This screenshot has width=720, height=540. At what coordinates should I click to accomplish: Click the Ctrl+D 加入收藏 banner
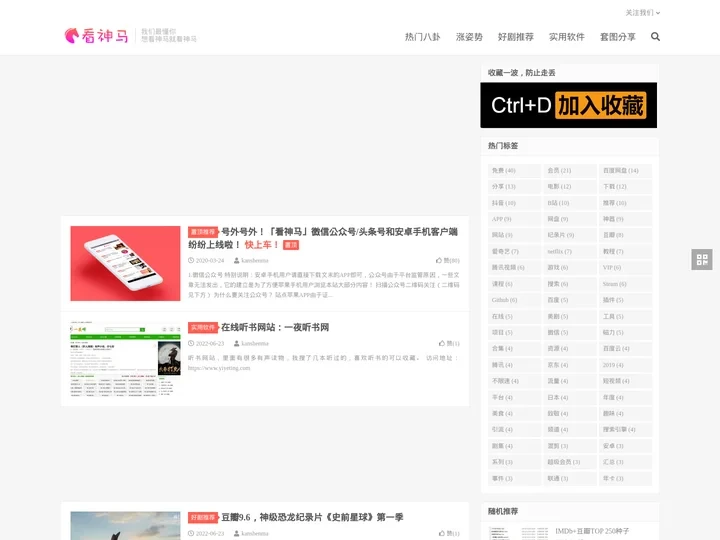click(568, 105)
